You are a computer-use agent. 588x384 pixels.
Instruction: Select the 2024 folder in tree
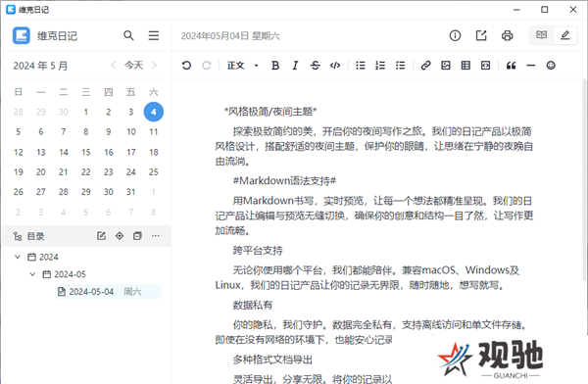tap(49, 257)
